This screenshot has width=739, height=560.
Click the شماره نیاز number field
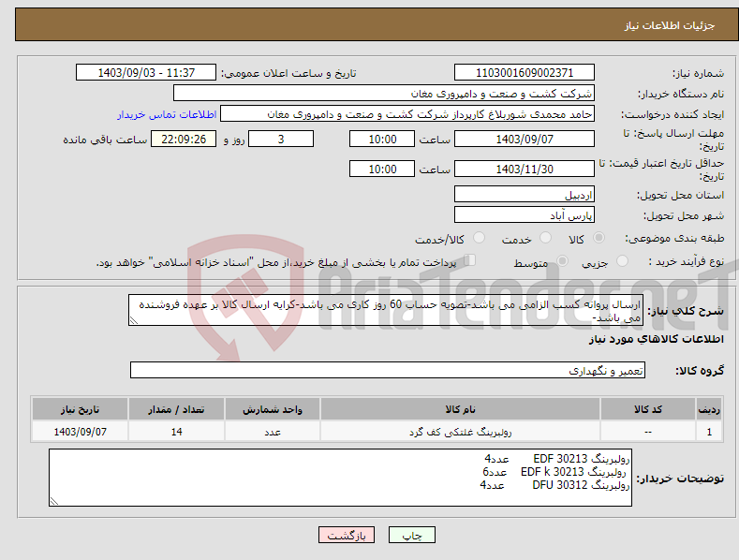525,73
